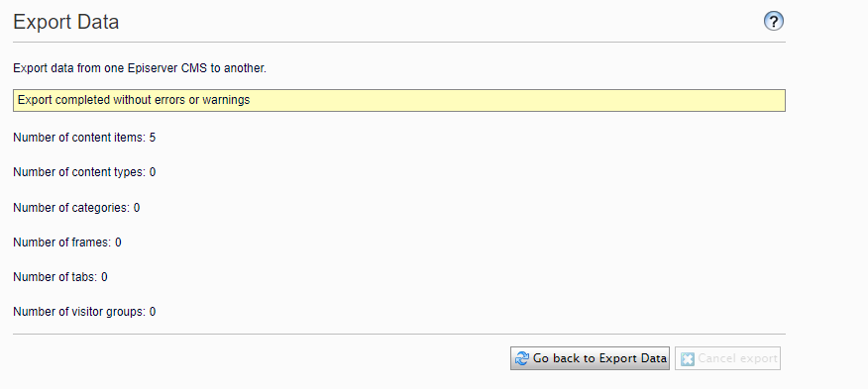Select the Number of content items label

click(79, 138)
